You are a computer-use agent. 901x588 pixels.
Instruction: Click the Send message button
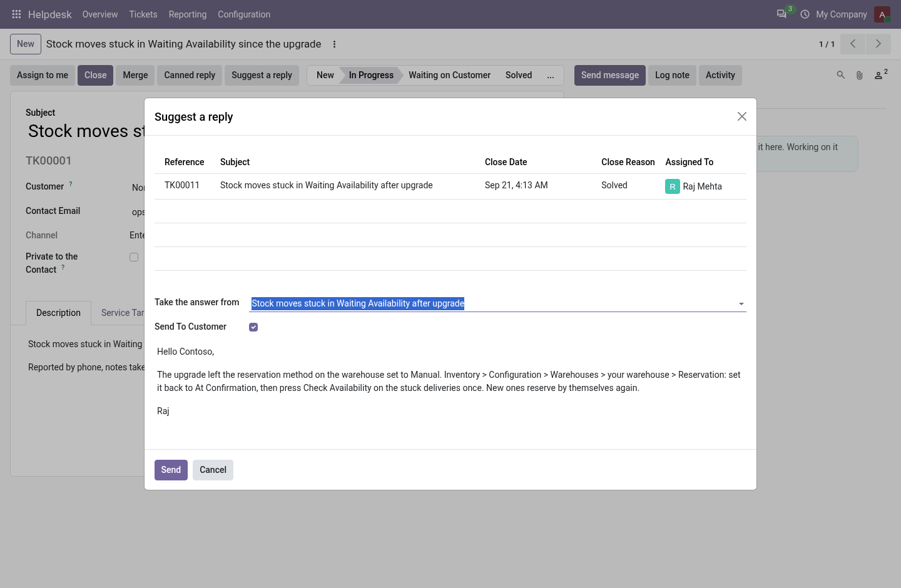[x=610, y=75]
